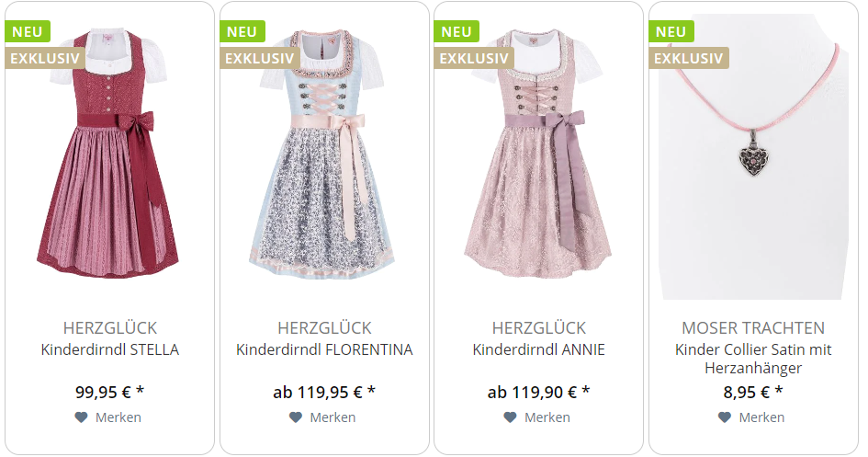Select the NEU badge on the necklace product
Image resolution: width=868 pixels, height=457 pixels.
click(671, 31)
